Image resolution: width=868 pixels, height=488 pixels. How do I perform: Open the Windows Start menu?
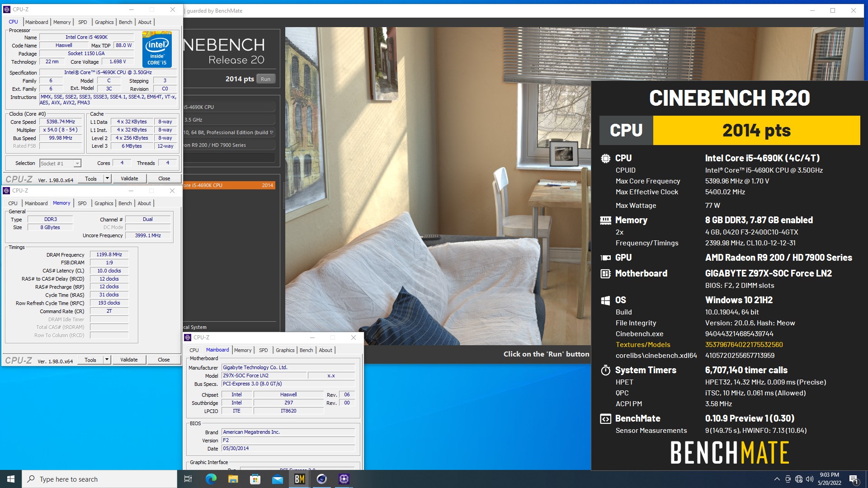(11, 479)
